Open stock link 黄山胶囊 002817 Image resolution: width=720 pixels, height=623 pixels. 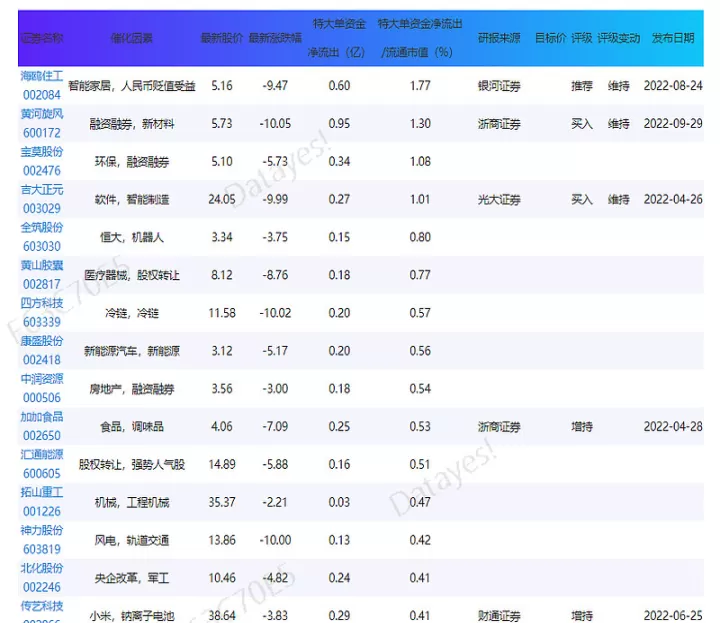(42, 275)
